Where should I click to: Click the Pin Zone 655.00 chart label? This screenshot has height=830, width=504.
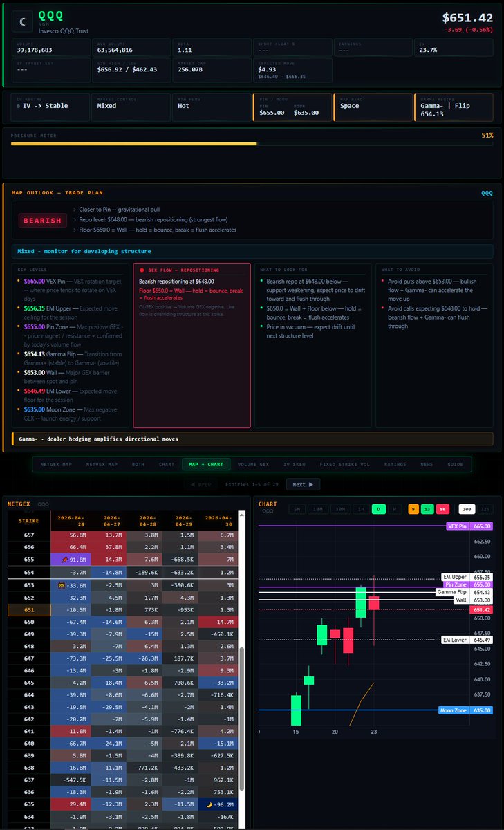[467, 585]
